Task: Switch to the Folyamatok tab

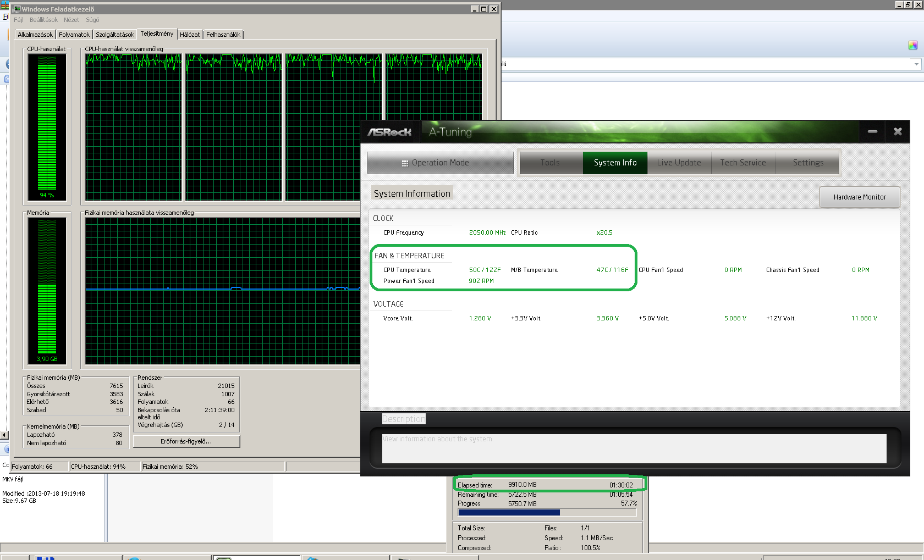Action: click(x=74, y=35)
